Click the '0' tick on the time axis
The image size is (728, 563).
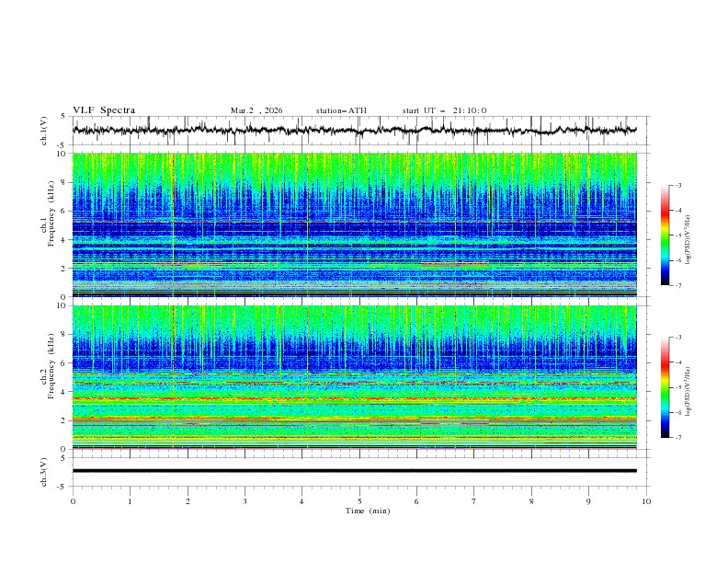(x=73, y=501)
